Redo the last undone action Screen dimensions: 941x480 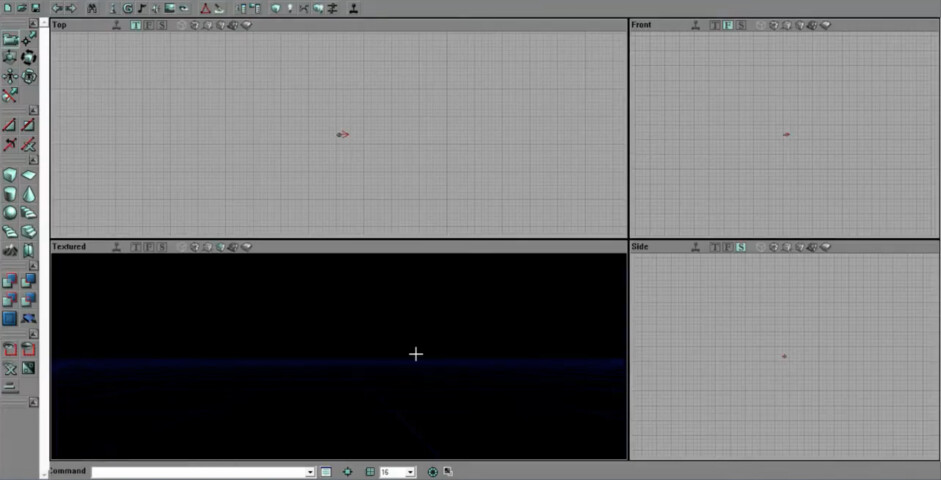pyautogui.click(x=71, y=8)
